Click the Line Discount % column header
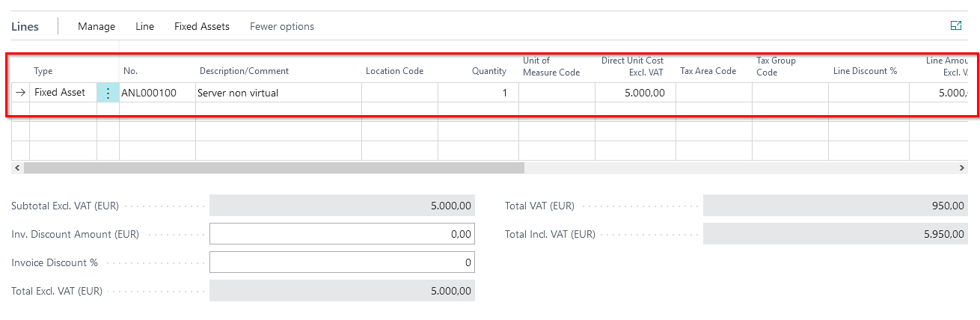 865,71
